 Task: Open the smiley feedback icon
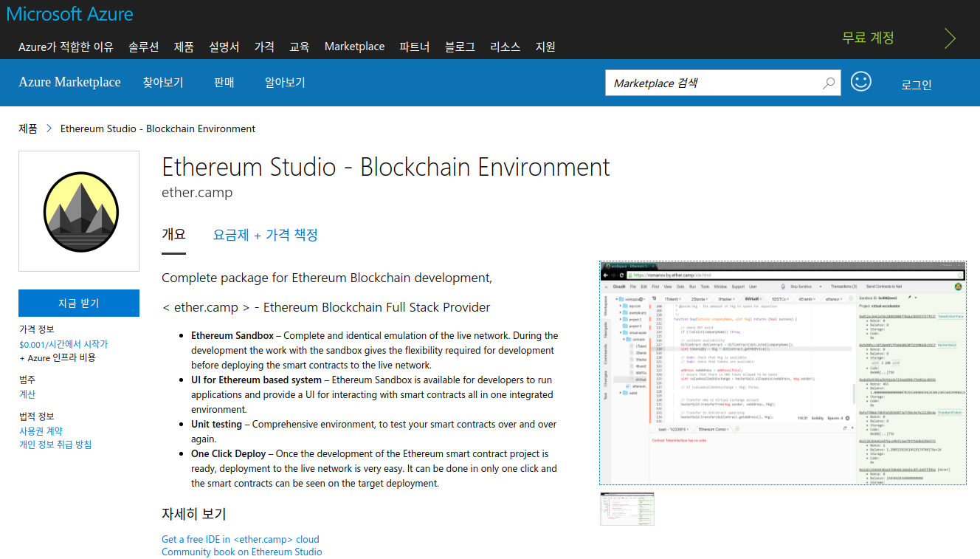[861, 82]
